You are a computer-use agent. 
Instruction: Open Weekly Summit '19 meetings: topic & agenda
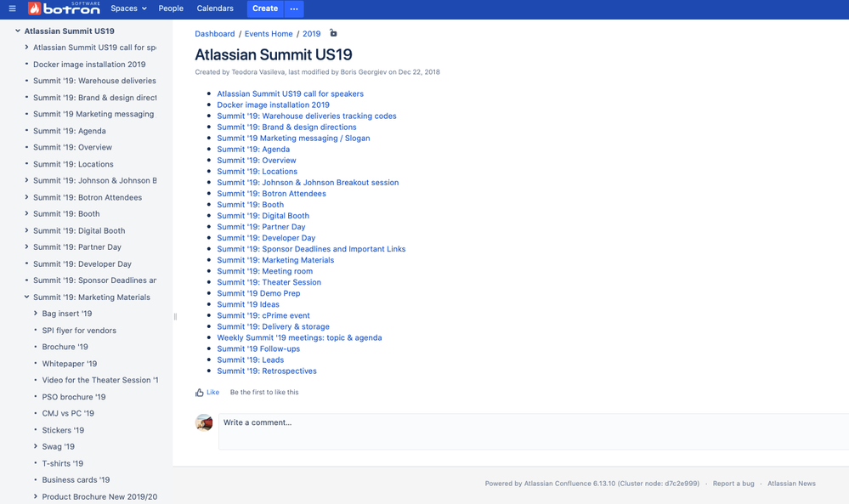[x=299, y=337]
